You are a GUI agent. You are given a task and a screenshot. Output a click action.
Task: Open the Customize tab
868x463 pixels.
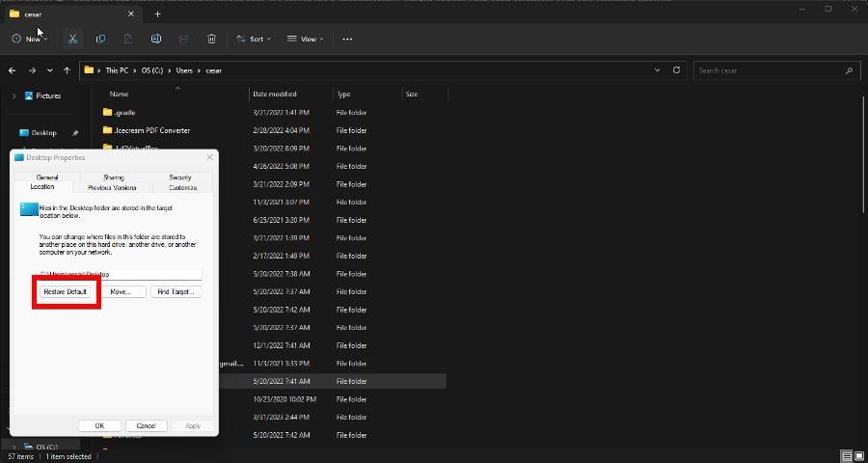click(182, 188)
